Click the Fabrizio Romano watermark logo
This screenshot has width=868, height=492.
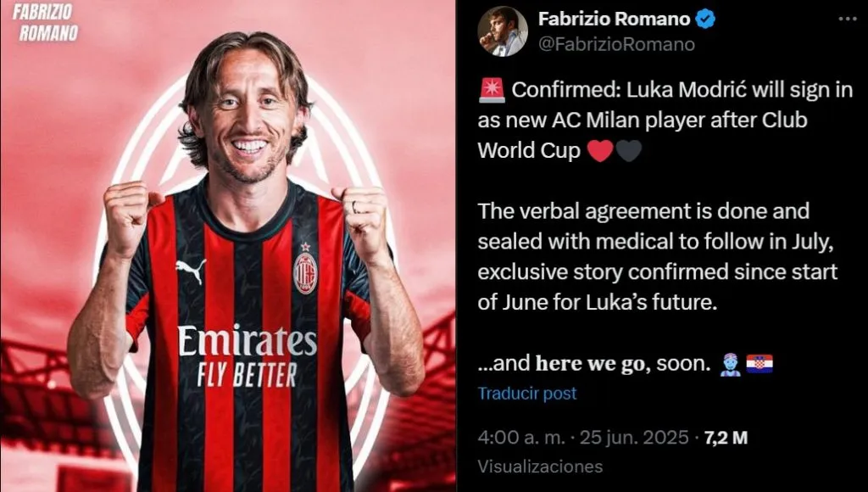45,22
